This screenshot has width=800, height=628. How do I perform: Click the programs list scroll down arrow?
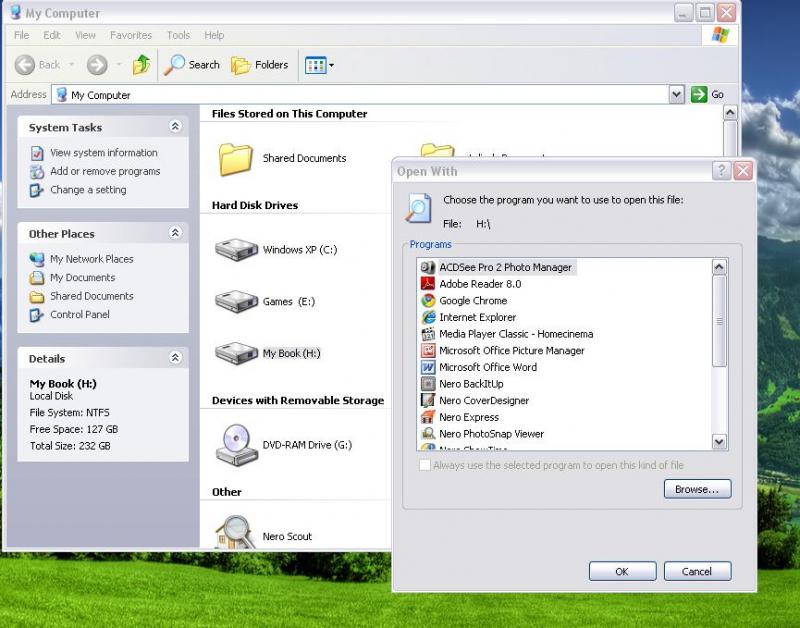pos(719,442)
